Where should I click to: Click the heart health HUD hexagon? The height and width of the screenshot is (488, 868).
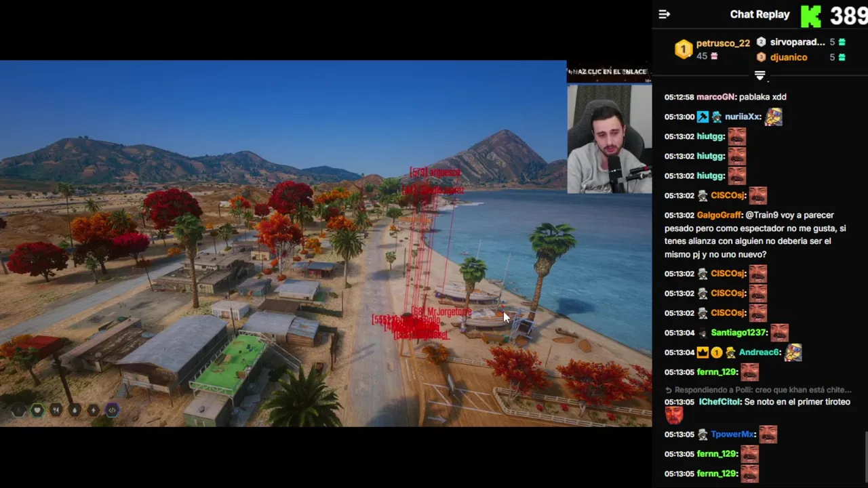[x=37, y=410]
